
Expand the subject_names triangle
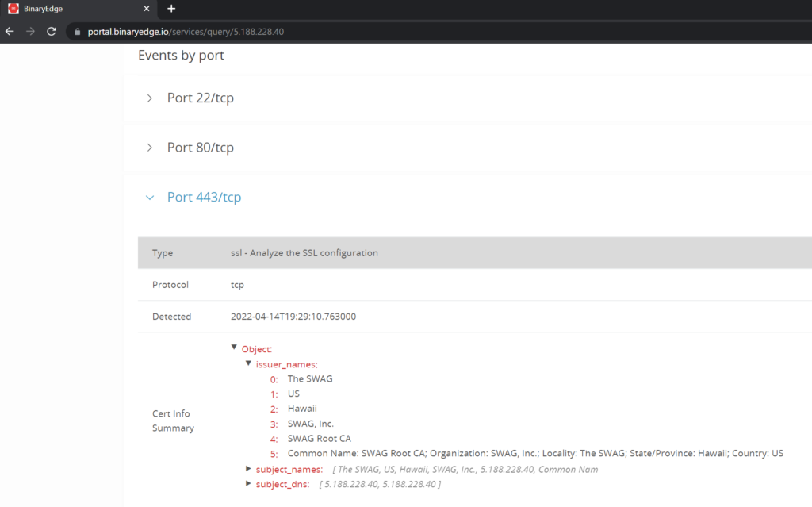(248, 469)
